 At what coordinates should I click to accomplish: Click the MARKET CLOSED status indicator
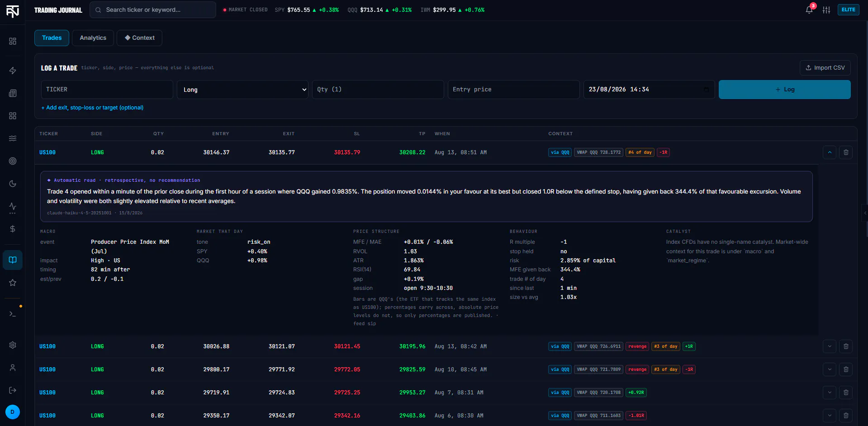pos(245,10)
